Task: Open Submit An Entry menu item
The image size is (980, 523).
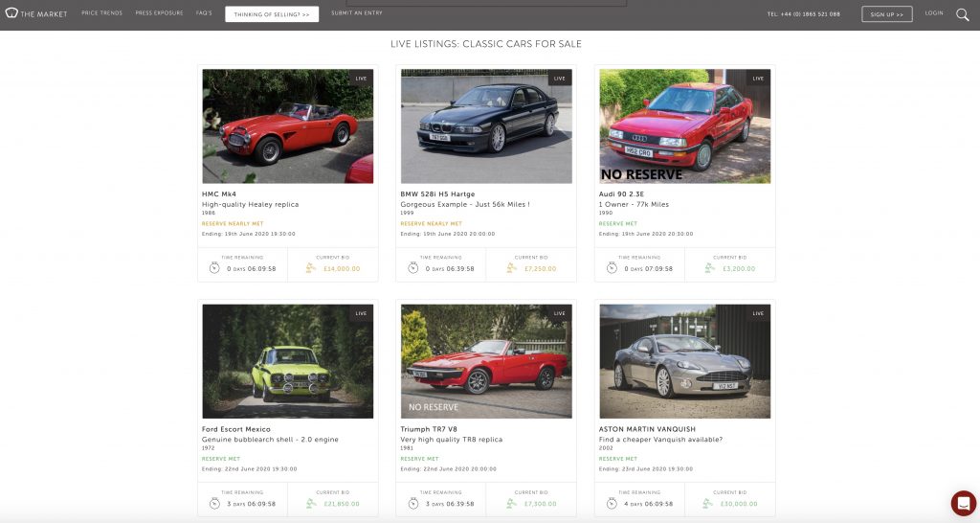Action: [x=357, y=13]
